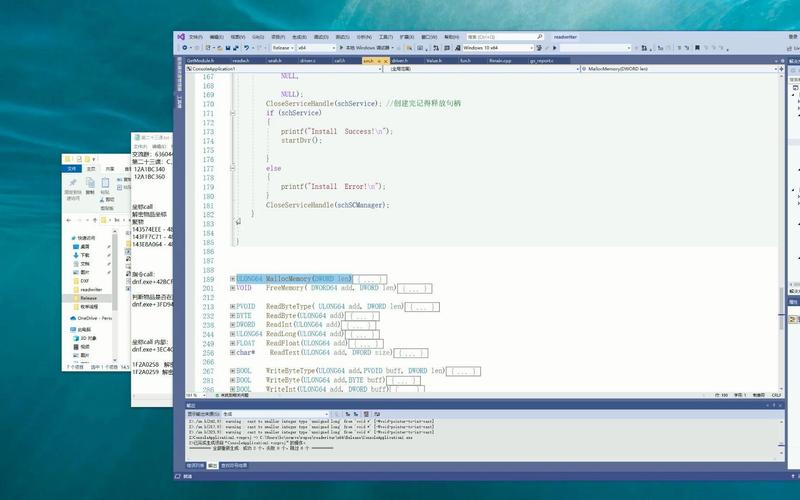Image resolution: width=800 pixels, height=500 pixels.
Task: Open the Help (帮助) menu
Action: tap(452, 37)
